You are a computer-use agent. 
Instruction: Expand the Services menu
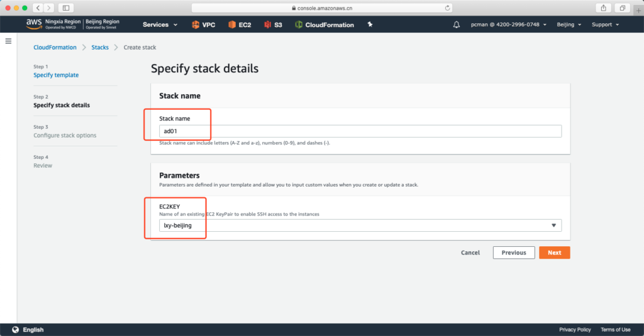click(160, 25)
